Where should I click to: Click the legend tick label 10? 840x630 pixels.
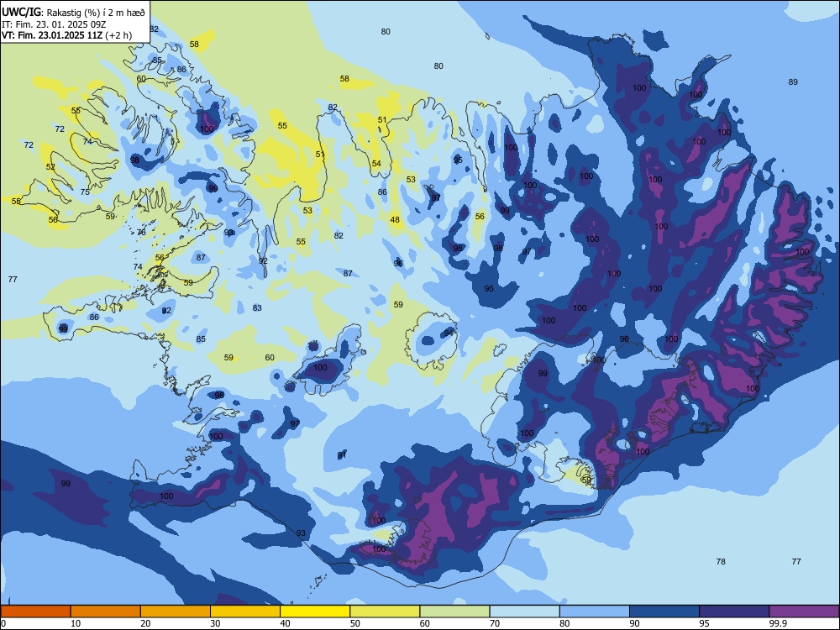(76, 623)
